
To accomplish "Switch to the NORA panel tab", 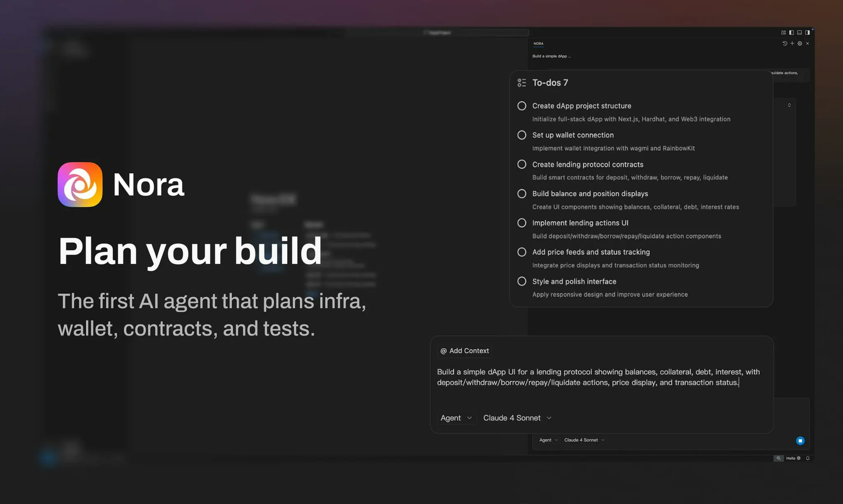I will coord(538,44).
